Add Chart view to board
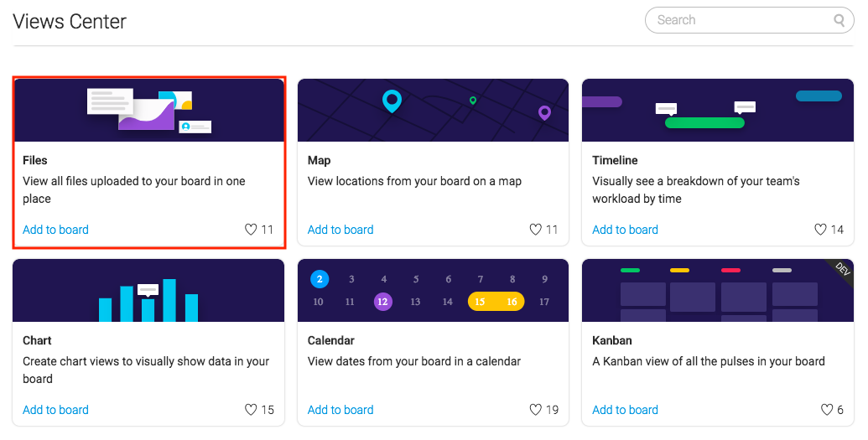This screenshot has width=868, height=440. (x=55, y=410)
